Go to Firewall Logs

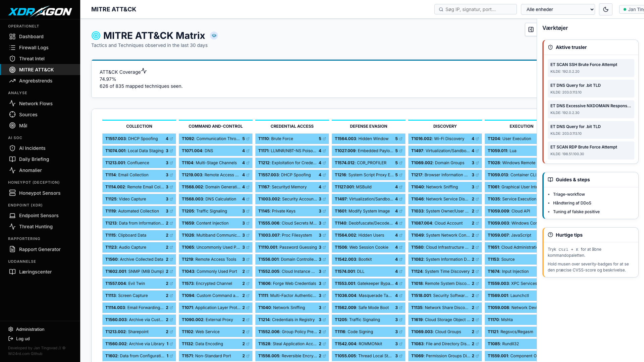click(x=40, y=48)
